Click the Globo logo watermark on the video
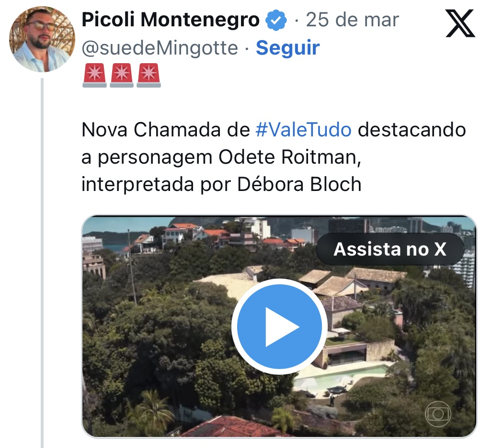The width and height of the screenshot is (493, 448). click(438, 414)
